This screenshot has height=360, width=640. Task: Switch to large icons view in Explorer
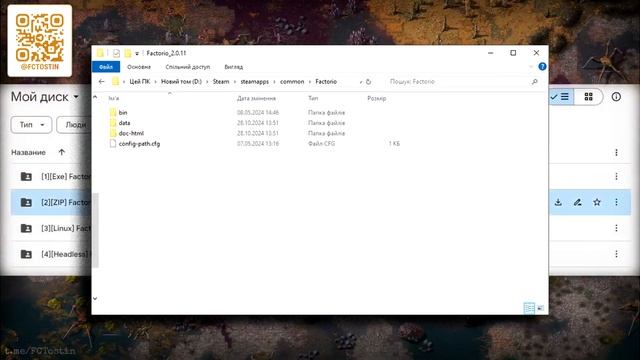tap(540, 308)
